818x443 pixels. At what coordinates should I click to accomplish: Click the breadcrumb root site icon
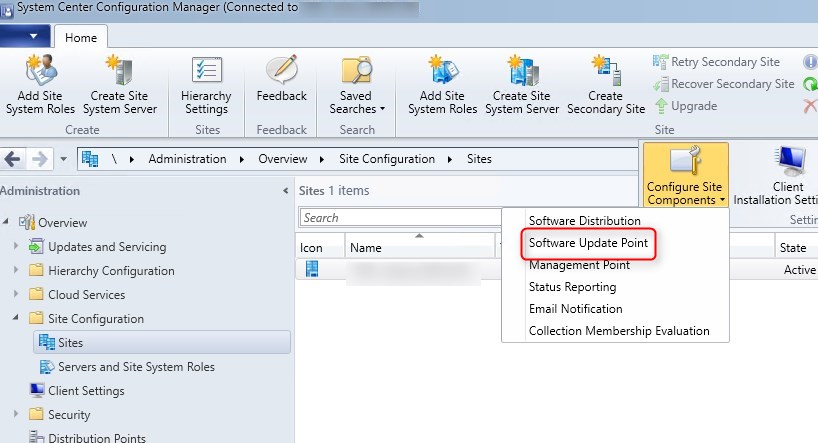[x=90, y=159]
